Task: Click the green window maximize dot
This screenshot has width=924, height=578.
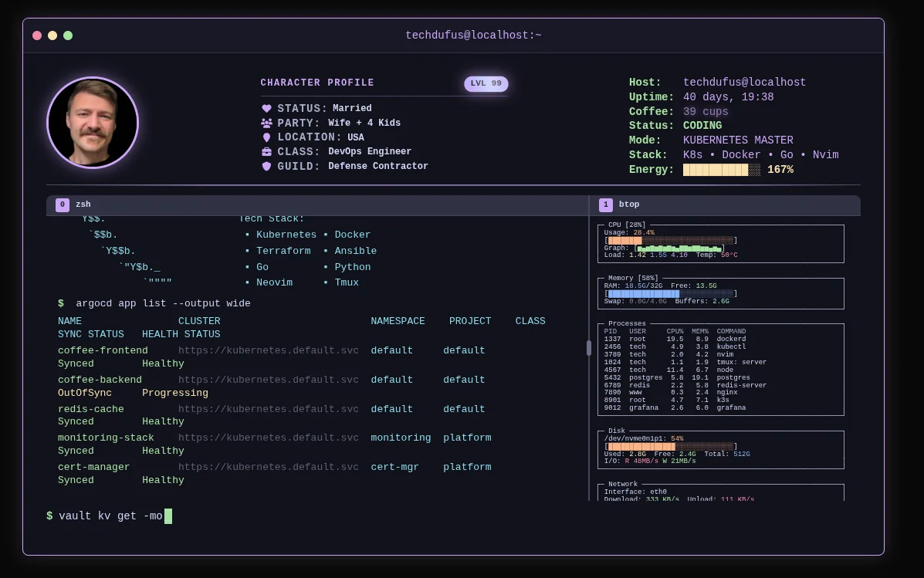Action: [68, 35]
